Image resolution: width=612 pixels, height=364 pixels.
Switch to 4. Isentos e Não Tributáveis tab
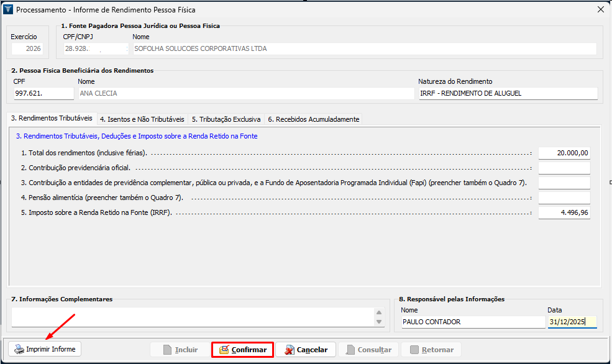[142, 119]
